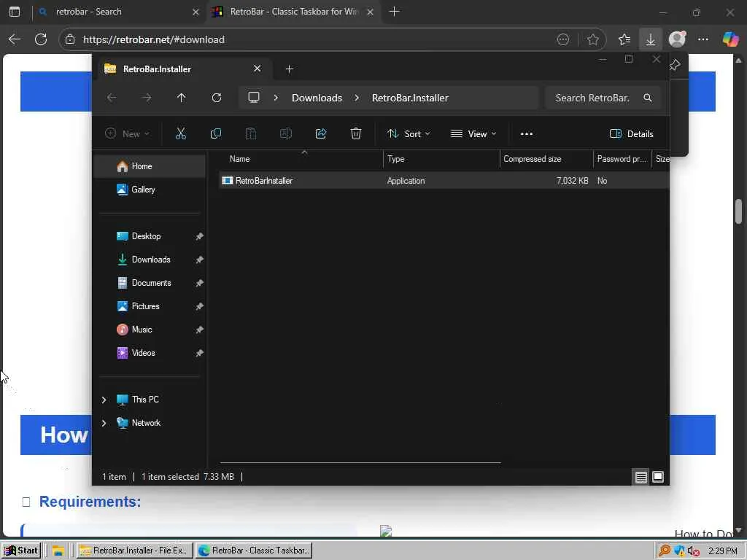Screen dimensions: 747x560
Task: Unpin Desktop using its pin icon
Action: click(x=200, y=236)
